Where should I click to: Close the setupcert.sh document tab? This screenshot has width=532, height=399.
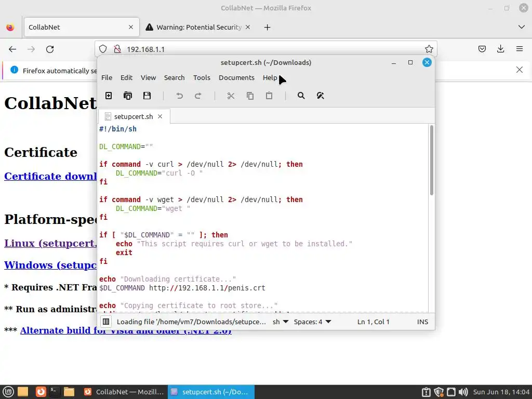[160, 116]
